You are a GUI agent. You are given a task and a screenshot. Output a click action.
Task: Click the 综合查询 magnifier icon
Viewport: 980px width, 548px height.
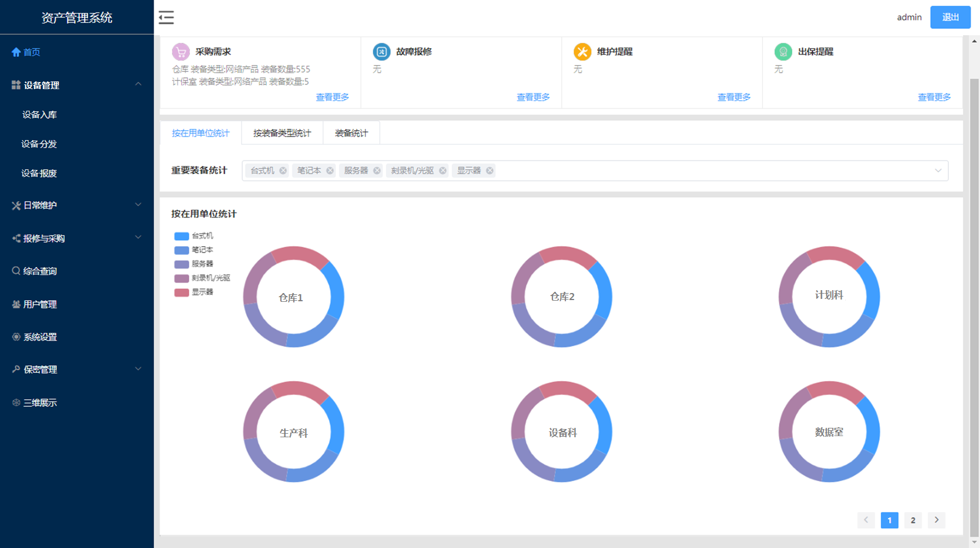point(16,271)
